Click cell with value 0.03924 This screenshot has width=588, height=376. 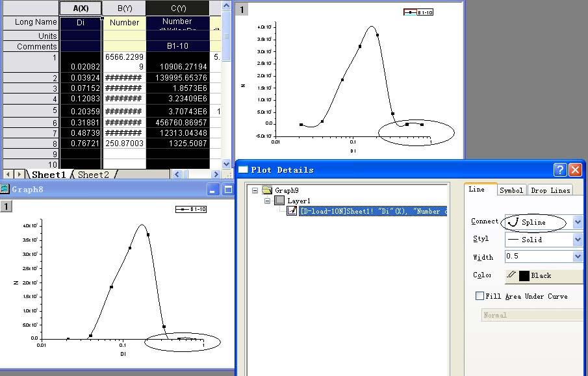pyautogui.click(x=81, y=77)
